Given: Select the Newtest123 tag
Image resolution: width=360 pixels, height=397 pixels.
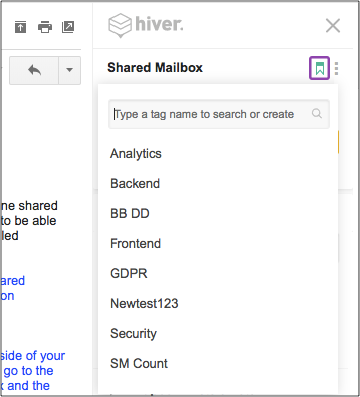Looking at the screenshot, I should tap(144, 304).
